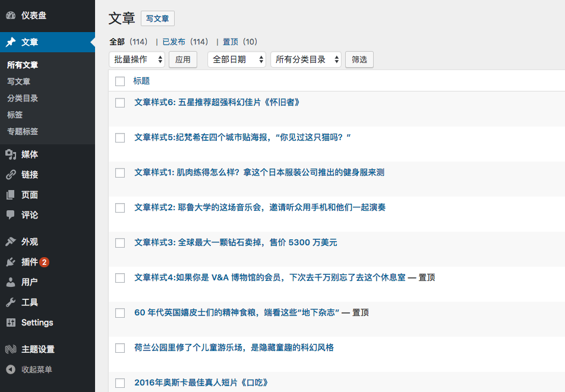Click the pushpin icon beside 文章

point(11,42)
